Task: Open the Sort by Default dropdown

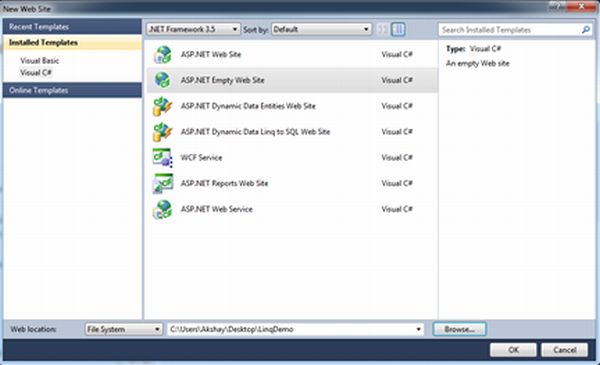Action: pyautogui.click(x=321, y=29)
